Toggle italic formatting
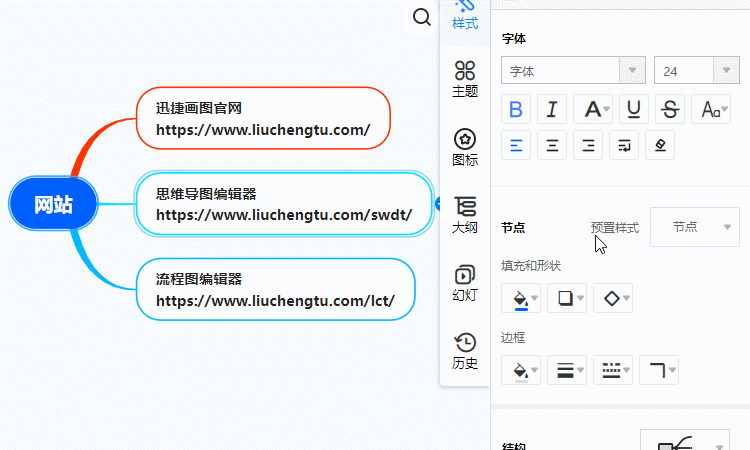The width and height of the screenshot is (750, 450). point(552,110)
